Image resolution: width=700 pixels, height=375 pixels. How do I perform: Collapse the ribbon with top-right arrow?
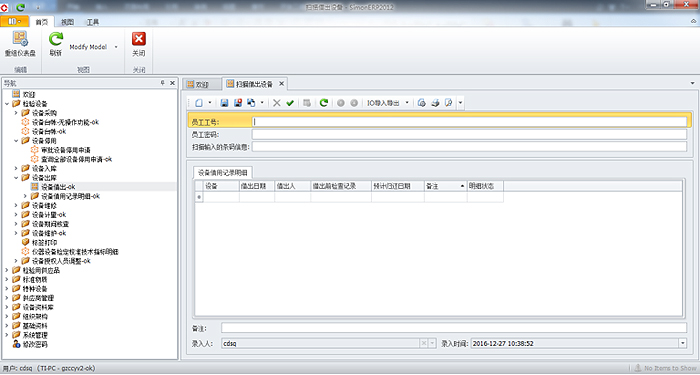click(x=693, y=21)
